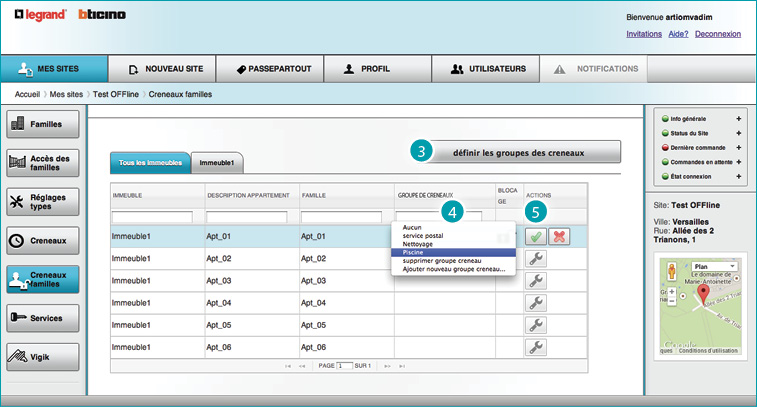The width and height of the screenshot is (757, 407).
Task: Go to Creneaux clock sidebar item
Action: 41,240
